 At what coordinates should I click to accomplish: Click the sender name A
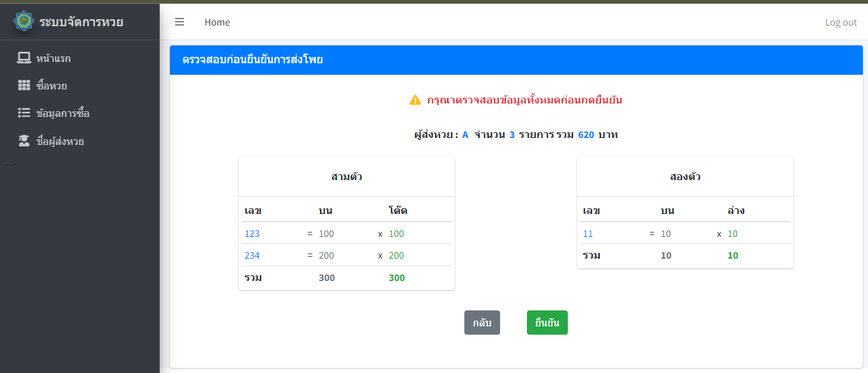pos(465,135)
